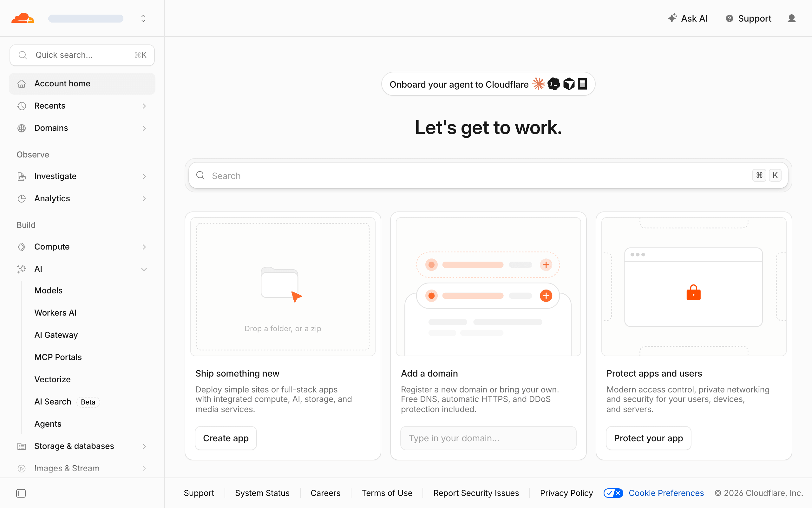
Task: Click the AI sparkles sidebar icon
Action: pyautogui.click(x=22, y=269)
